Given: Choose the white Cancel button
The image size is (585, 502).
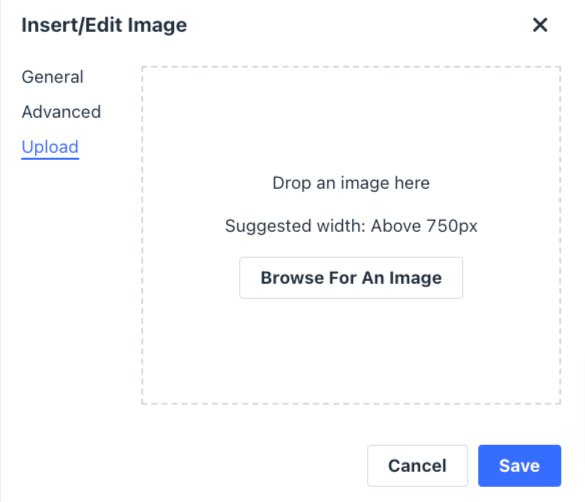Looking at the screenshot, I should [x=417, y=465].
